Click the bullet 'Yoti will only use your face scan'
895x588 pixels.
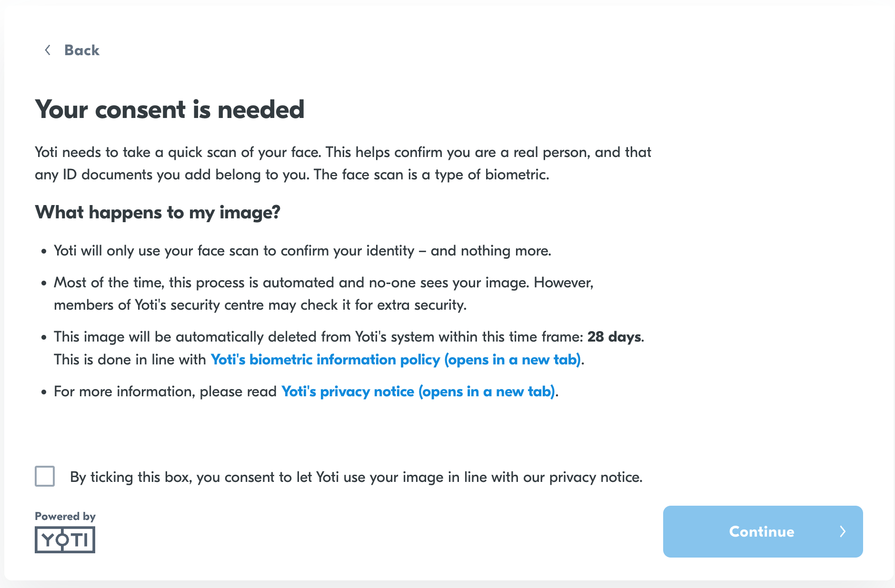click(x=302, y=251)
